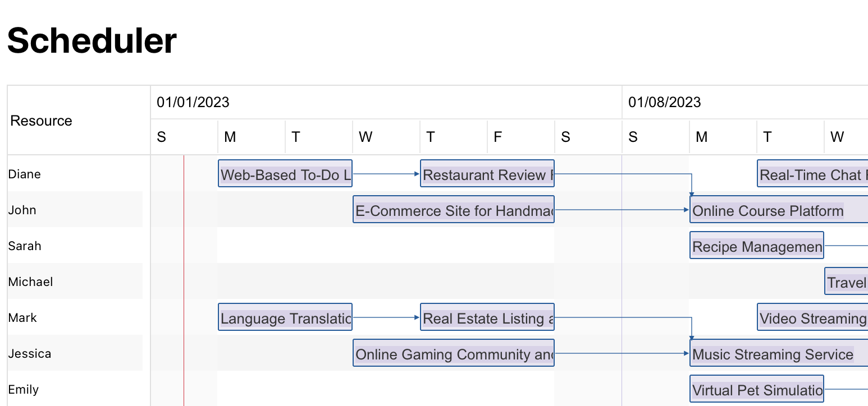Click the Resource column header
This screenshot has width=868, height=406.
pyautogui.click(x=42, y=121)
